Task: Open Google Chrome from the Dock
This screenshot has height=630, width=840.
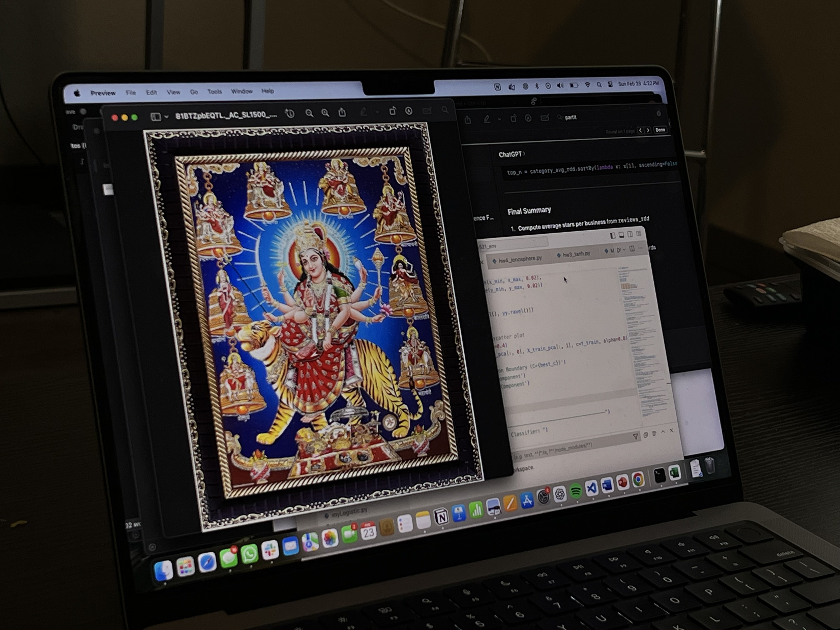Action: (638, 479)
